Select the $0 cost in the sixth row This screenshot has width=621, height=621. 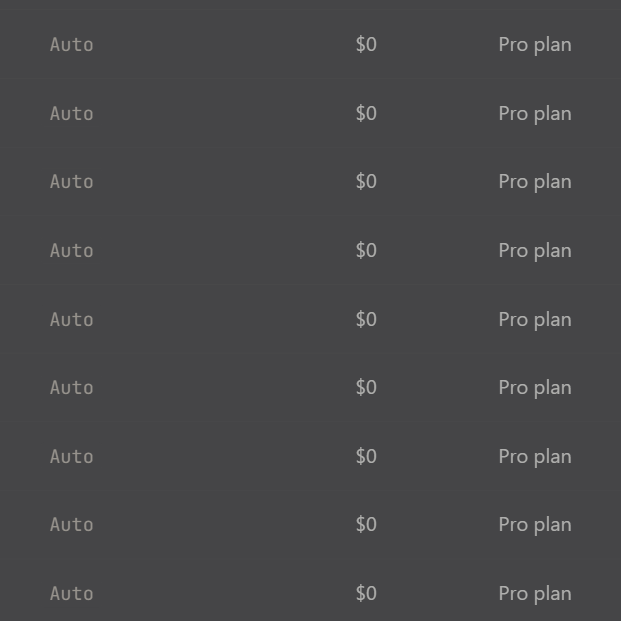coord(366,388)
